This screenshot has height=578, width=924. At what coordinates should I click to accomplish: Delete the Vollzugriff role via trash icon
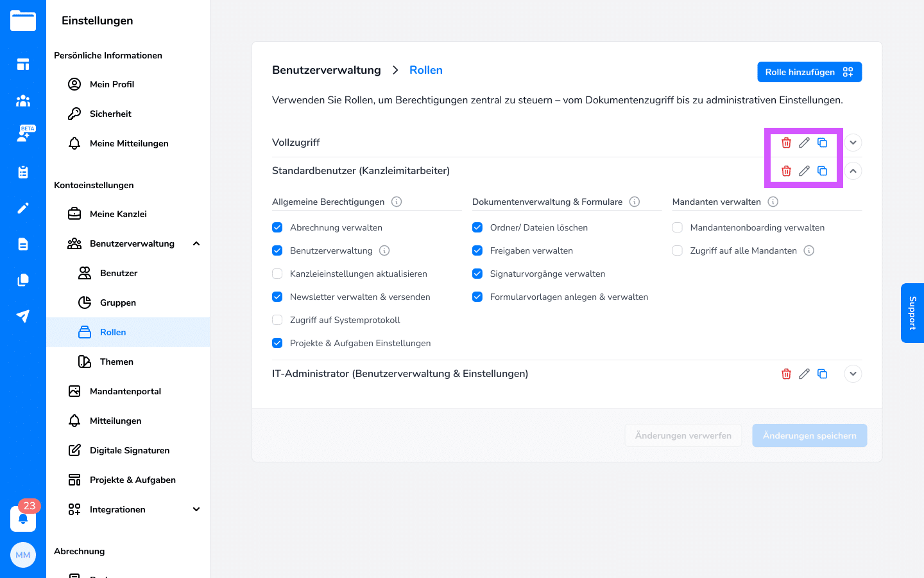786,143
